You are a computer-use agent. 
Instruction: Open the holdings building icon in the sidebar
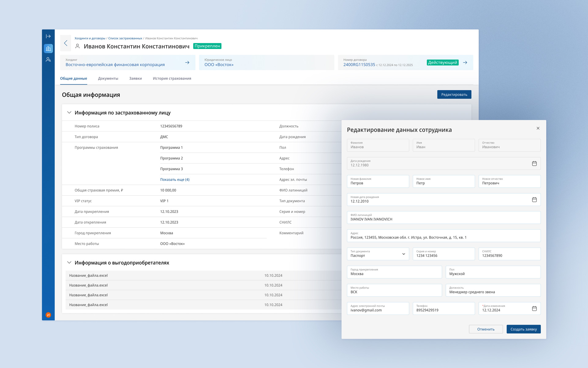(x=48, y=49)
